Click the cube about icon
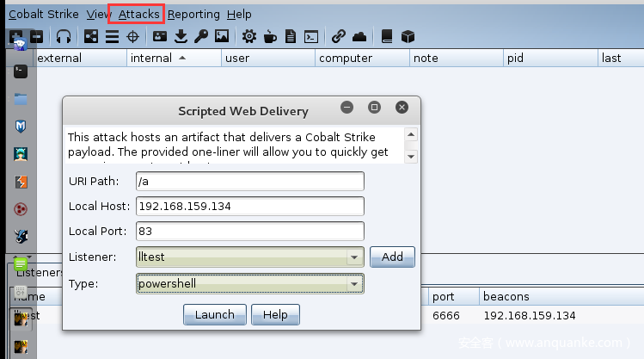The image size is (644, 359). pyautogui.click(x=408, y=37)
